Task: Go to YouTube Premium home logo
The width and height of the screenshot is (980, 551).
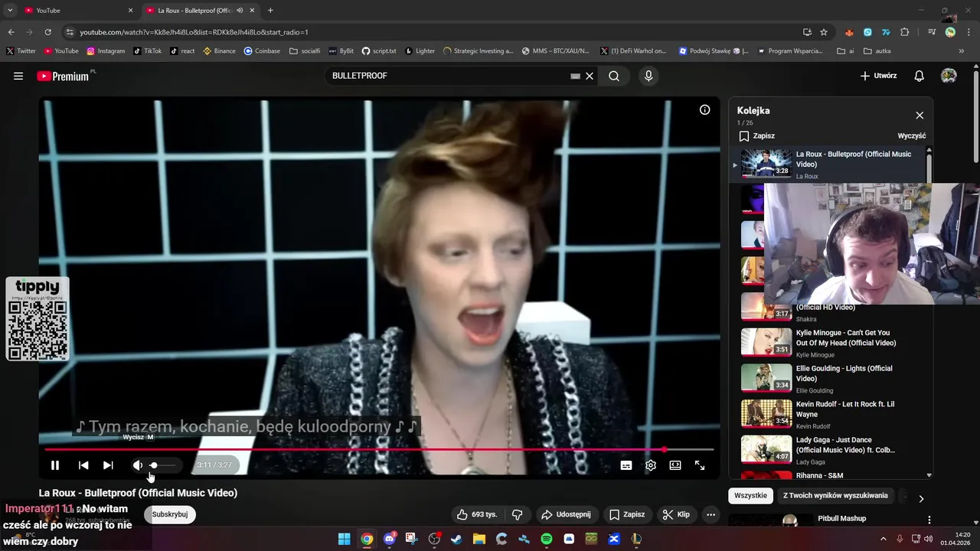Action: [63, 76]
